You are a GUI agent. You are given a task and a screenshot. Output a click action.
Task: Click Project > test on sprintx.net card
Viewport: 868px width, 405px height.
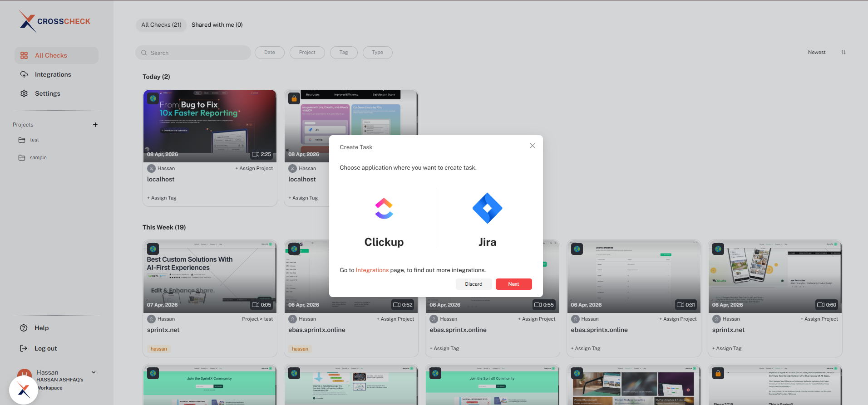click(257, 319)
